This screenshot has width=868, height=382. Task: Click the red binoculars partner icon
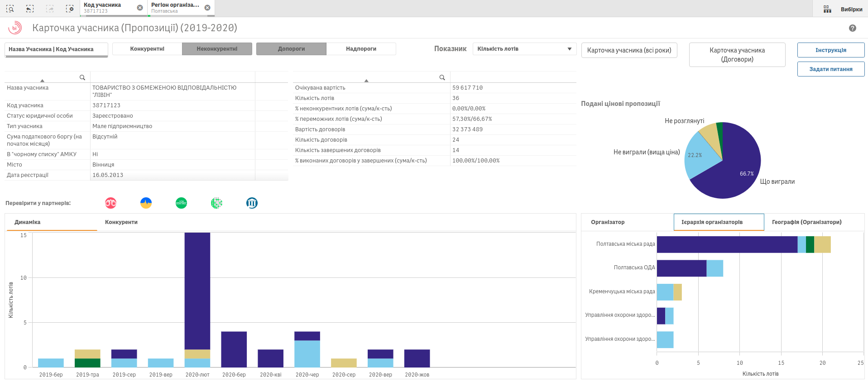[x=110, y=203]
